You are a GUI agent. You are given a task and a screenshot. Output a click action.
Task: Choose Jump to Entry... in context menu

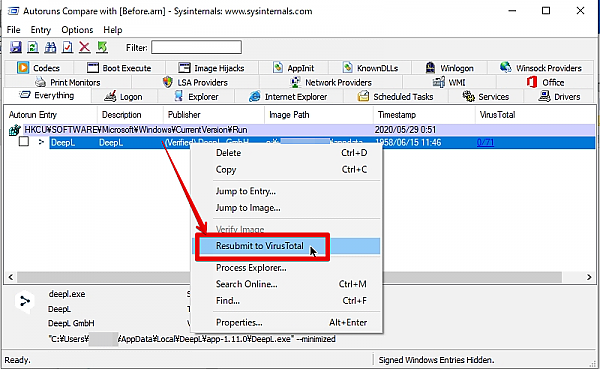[287, 191]
